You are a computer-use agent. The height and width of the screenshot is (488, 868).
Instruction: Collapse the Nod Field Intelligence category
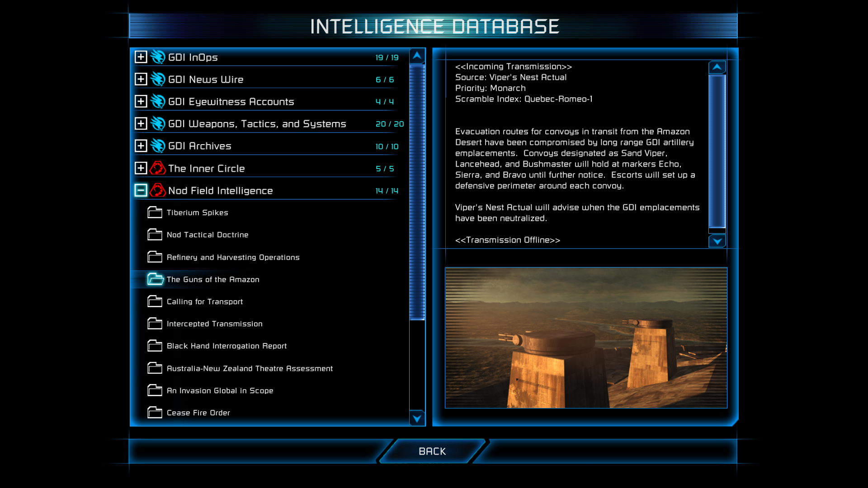[x=141, y=190]
